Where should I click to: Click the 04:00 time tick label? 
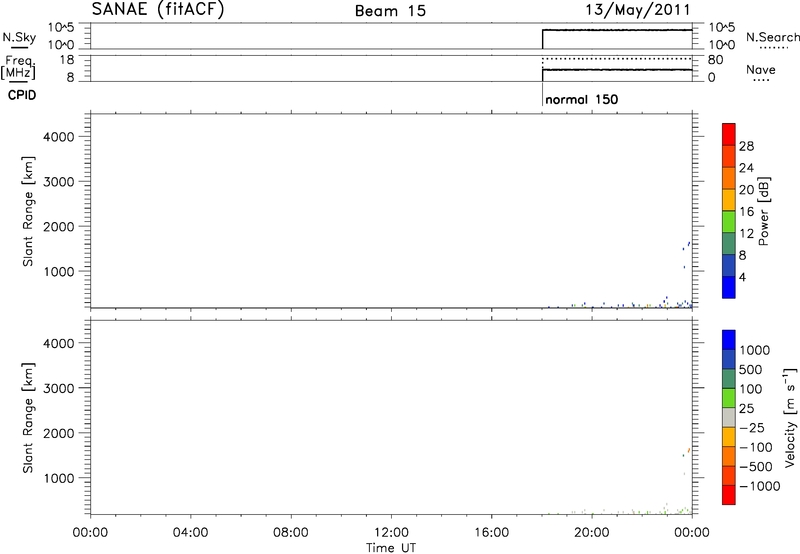click(190, 533)
